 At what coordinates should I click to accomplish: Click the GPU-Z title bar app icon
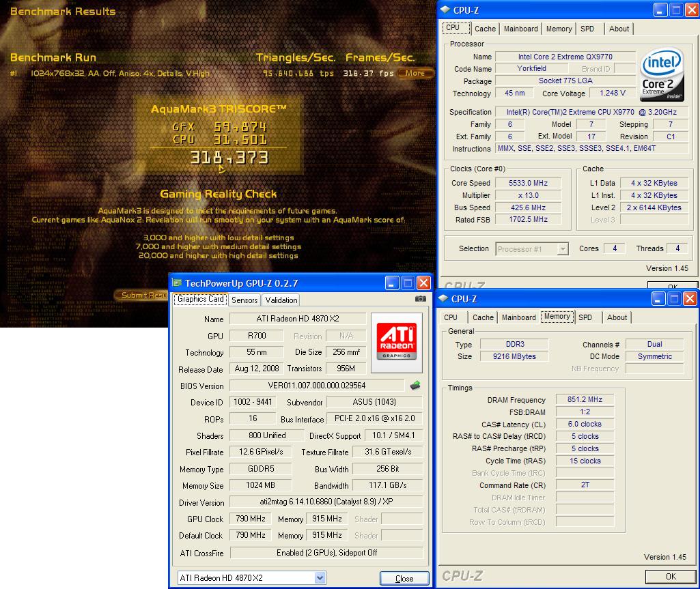point(178,283)
